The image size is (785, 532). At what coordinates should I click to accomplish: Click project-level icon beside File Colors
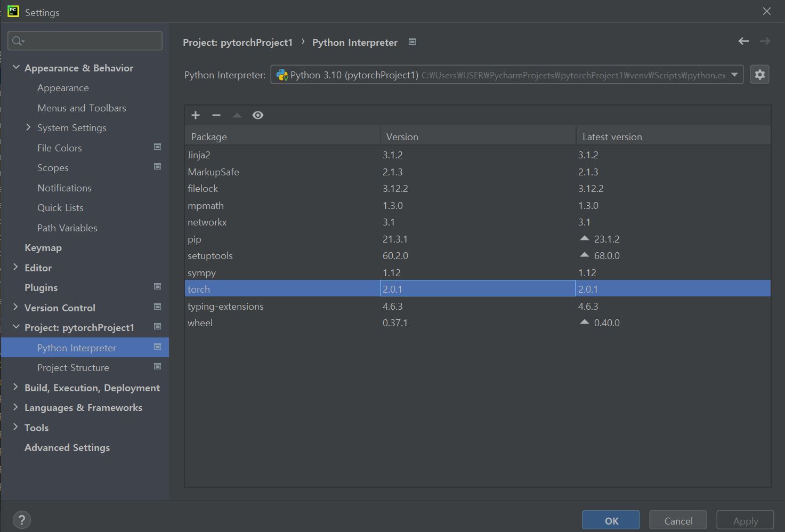(x=157, y=147)
